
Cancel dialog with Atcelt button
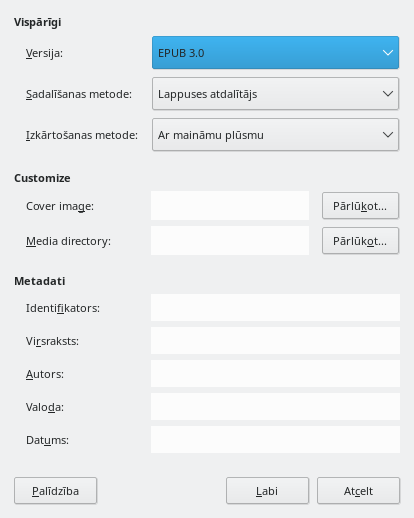(358, 491)
